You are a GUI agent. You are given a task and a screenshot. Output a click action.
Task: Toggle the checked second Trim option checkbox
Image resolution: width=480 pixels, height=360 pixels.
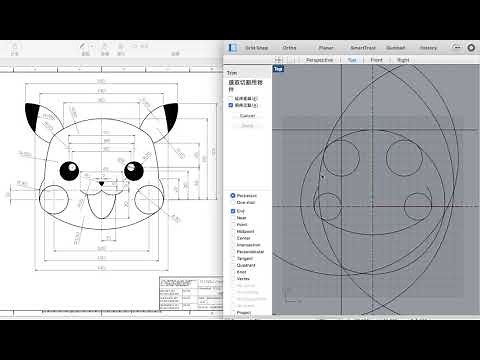tap(231, 105)
